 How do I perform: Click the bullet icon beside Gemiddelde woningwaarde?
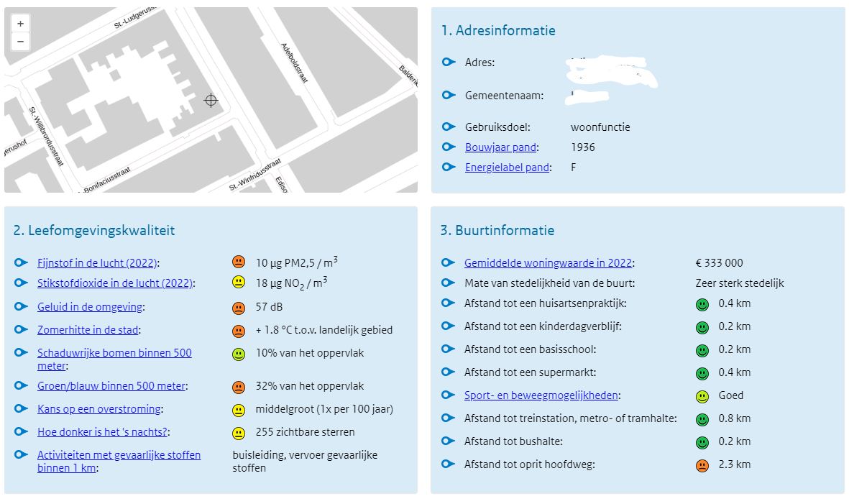tap(449, 262)
